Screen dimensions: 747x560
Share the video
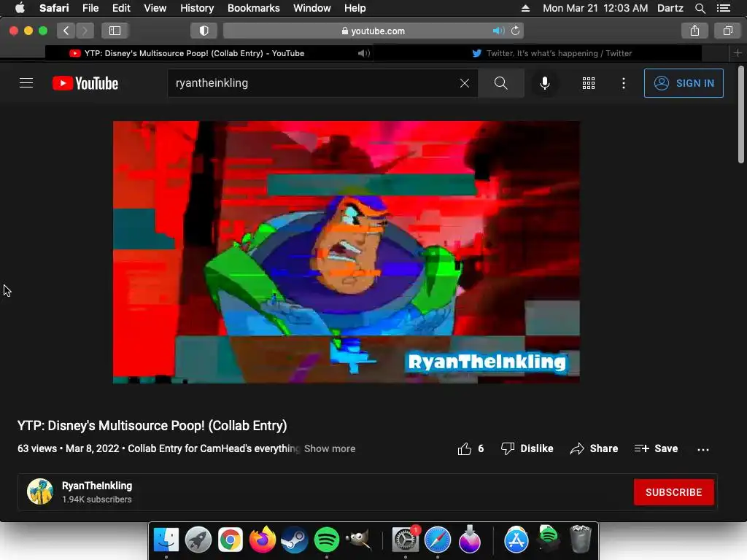594,448
